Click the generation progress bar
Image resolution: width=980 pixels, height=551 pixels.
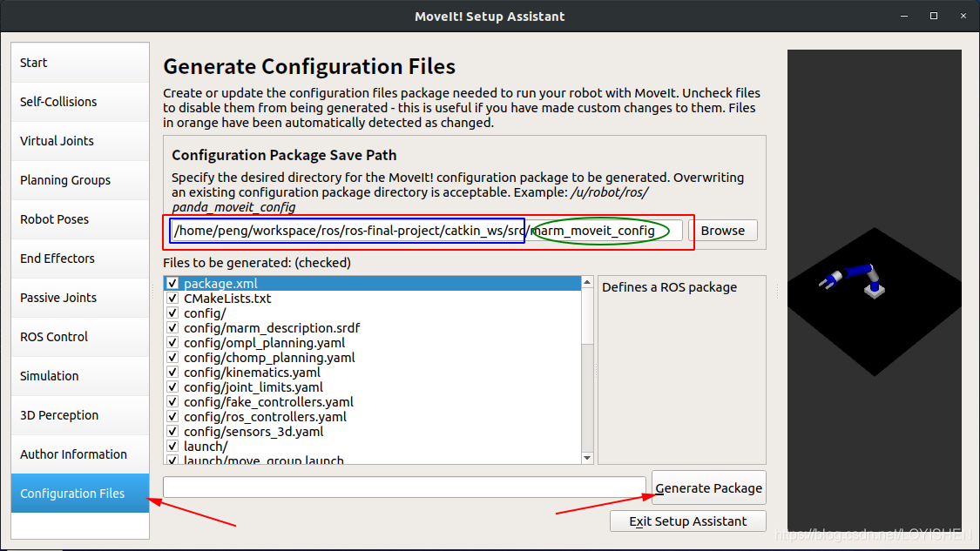(x=404, y=487)
